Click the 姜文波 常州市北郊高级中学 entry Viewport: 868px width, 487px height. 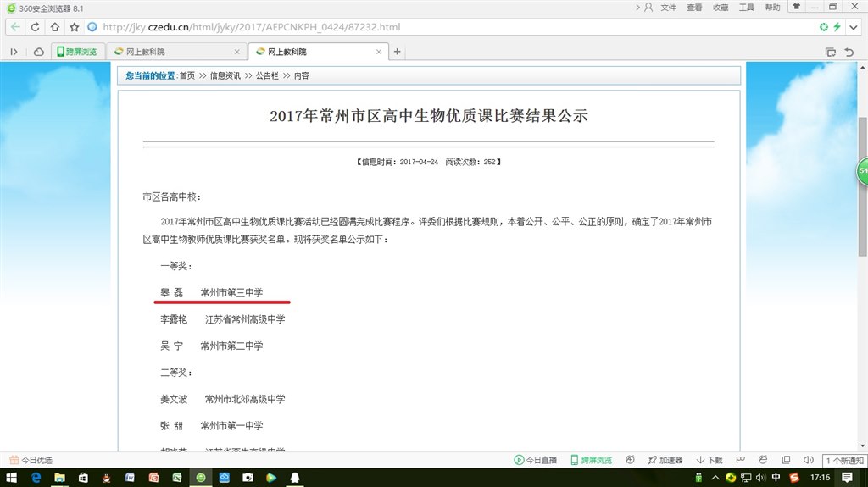[x=223, y=399]
